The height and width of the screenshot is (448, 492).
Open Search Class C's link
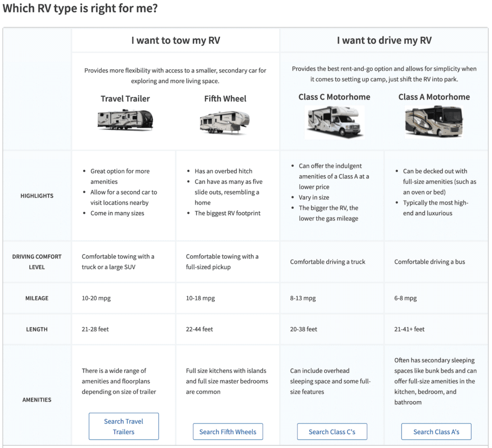332,432
